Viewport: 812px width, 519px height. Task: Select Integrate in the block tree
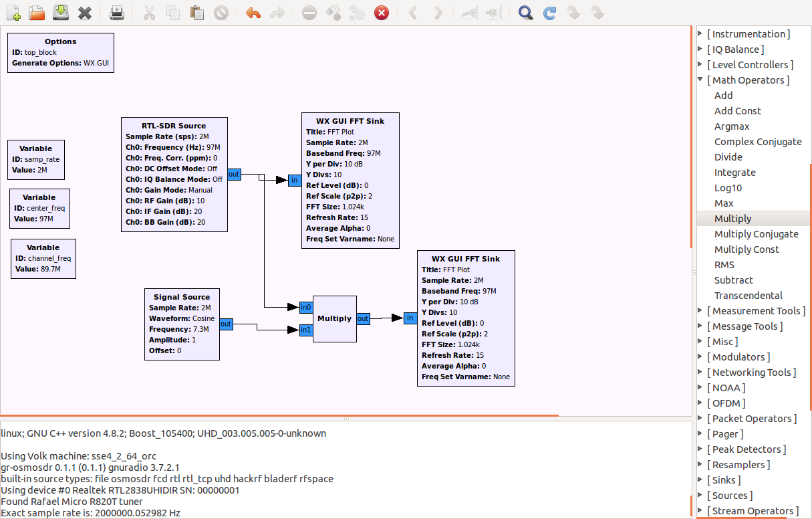point(734,173)
